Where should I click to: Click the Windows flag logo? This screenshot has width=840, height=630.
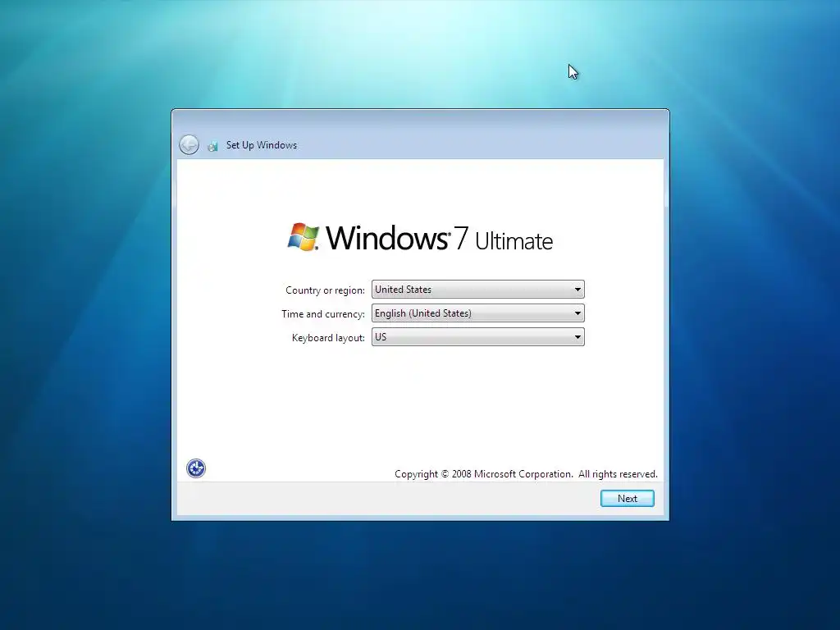(x=304, y=237)
